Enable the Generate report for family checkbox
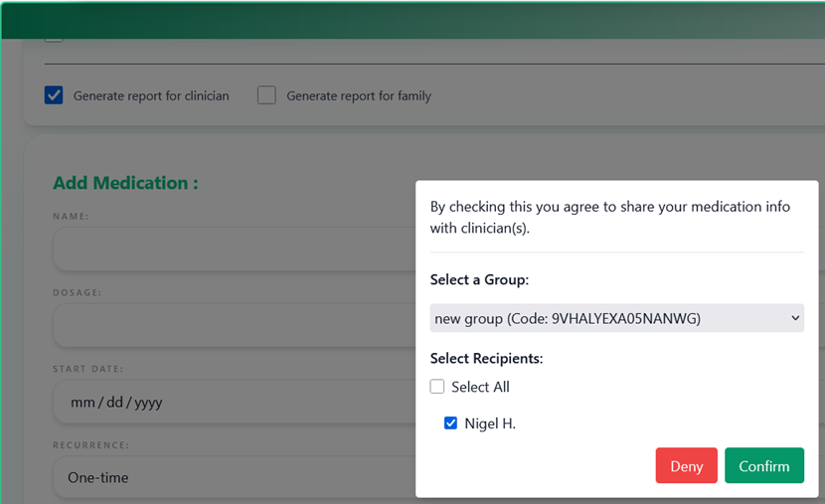The height and width of the screenshot is (504, 825). (x=266, y=95)
